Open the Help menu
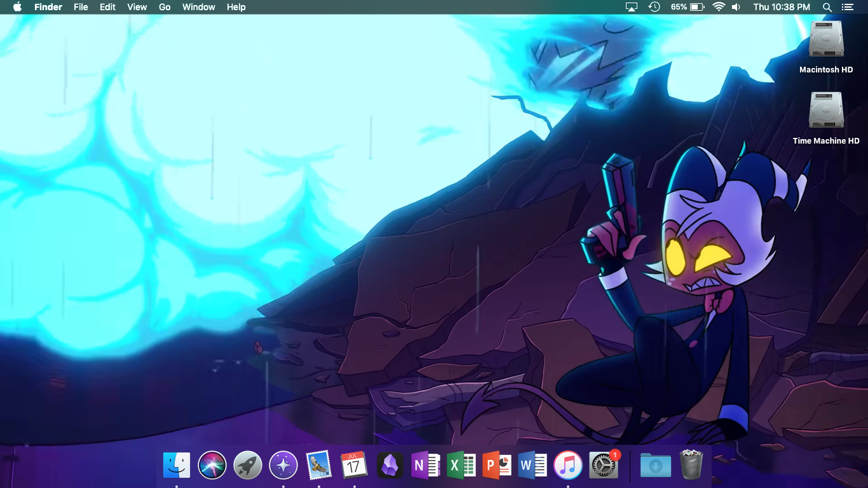The image size is (868, 488). (x=236, y=7)
